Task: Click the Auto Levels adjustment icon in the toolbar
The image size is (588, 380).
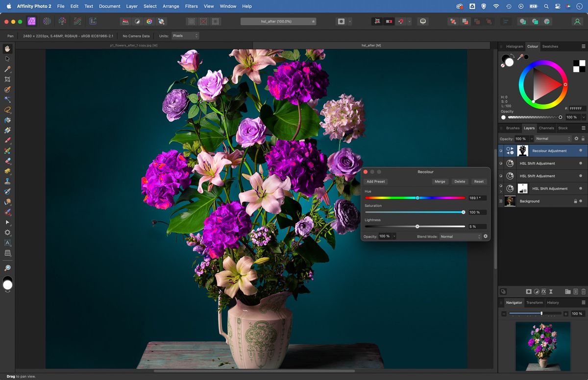Action: 125,21
